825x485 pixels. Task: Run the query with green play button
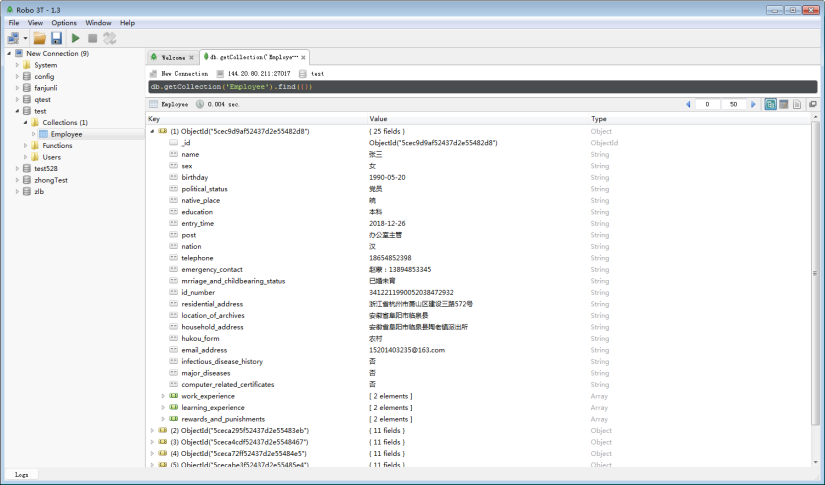(76, 38)
